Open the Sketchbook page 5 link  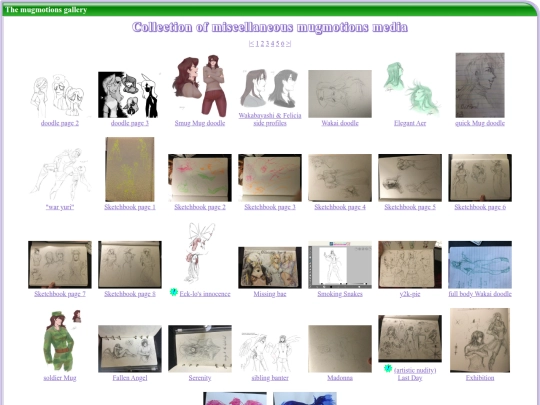pos(410,207)
